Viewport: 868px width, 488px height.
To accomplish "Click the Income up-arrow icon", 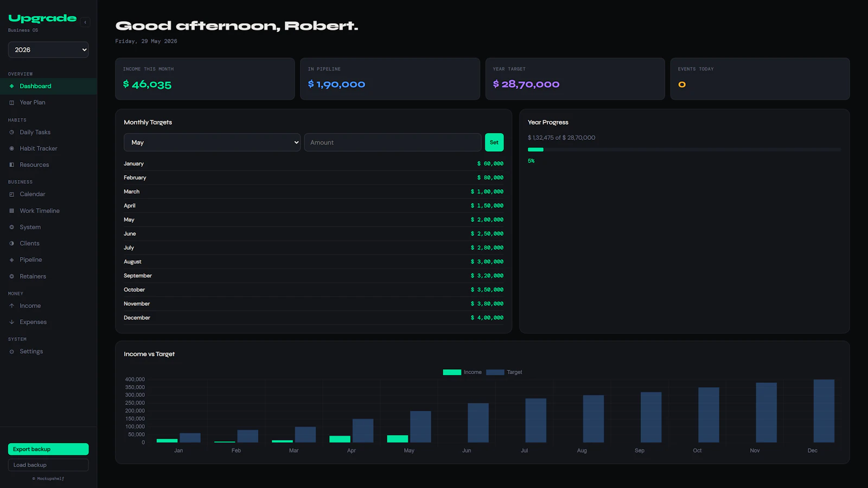I will [12, 306].
